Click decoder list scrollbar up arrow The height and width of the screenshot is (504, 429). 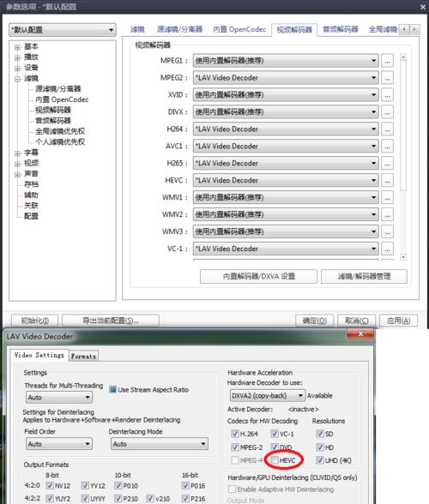coord(403,57)
